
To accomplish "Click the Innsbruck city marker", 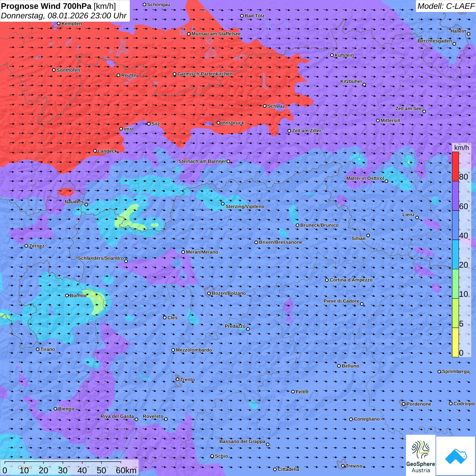I will [x=219, y=123].
